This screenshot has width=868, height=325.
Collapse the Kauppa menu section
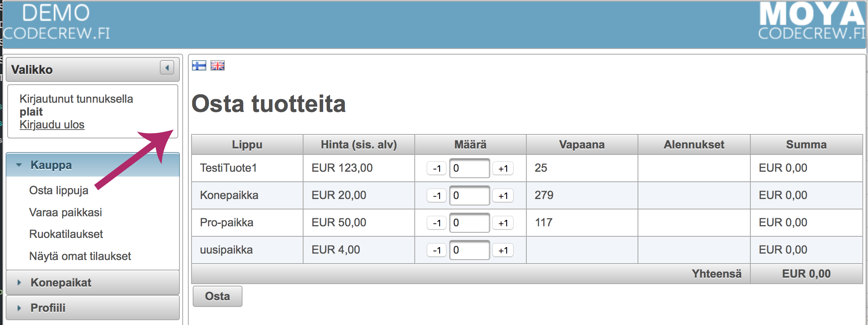[51, 165]
